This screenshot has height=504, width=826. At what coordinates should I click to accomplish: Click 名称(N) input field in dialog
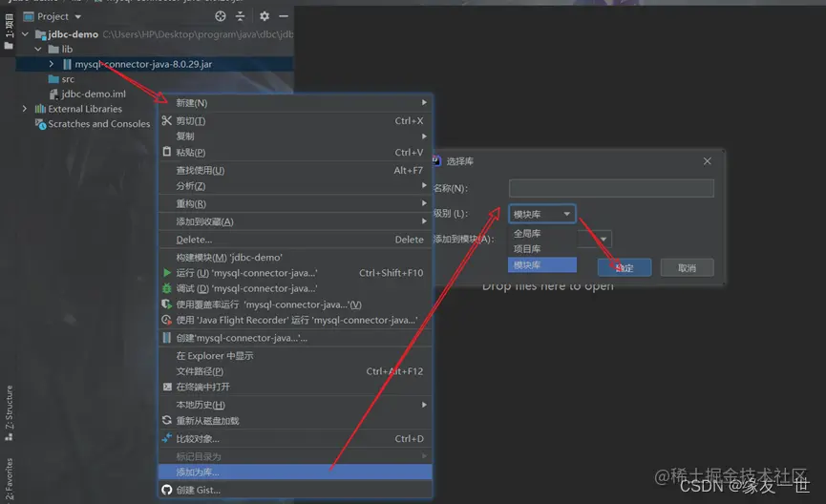(x=611, y=188)
